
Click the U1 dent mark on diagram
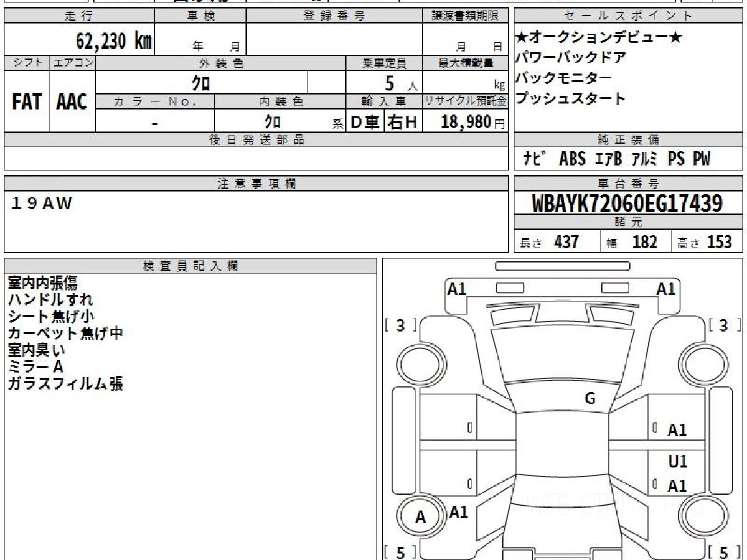(677, 462)
